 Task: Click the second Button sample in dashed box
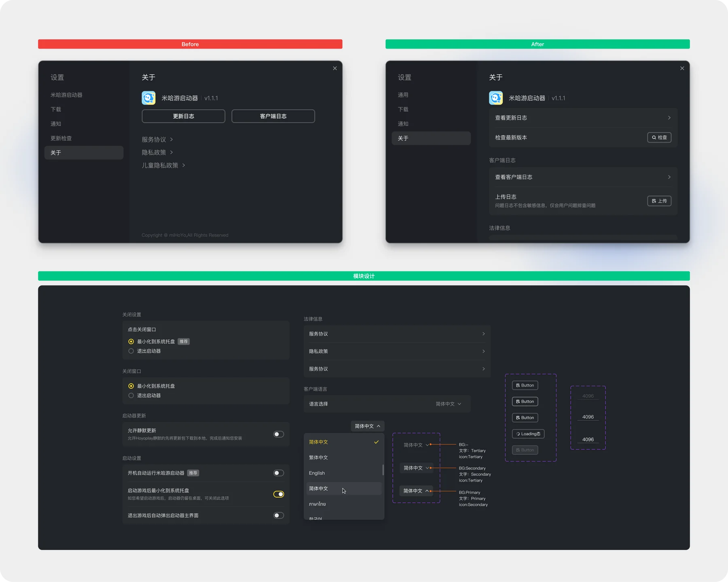pos(525,402)
